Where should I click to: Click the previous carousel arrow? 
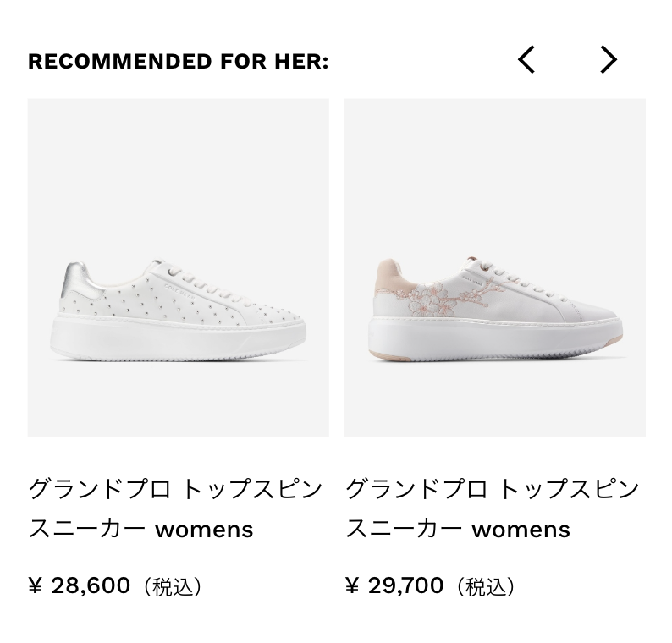(526, 59)
